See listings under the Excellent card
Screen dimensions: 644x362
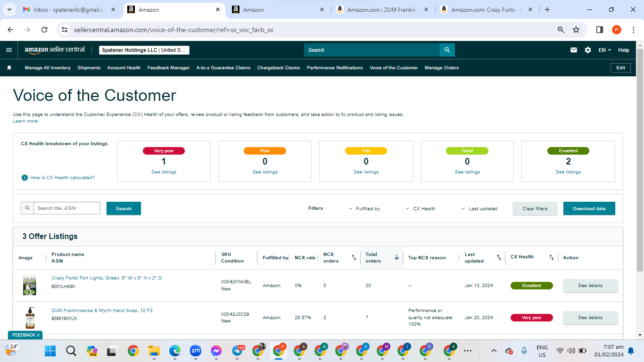click(568, 172)
